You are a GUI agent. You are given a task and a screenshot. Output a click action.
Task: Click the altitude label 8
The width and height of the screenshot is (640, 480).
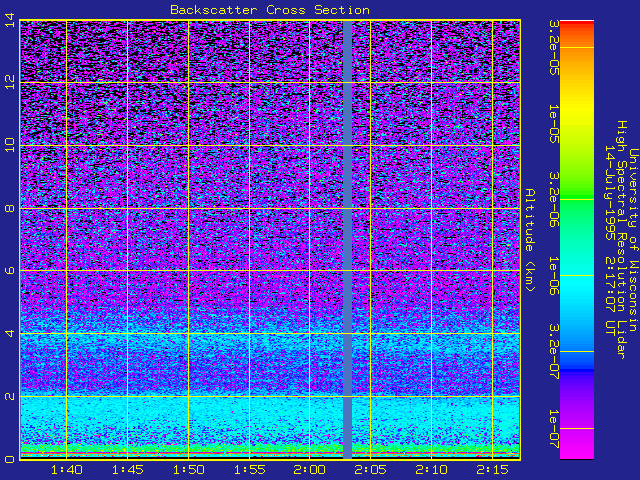pos(10,209)
